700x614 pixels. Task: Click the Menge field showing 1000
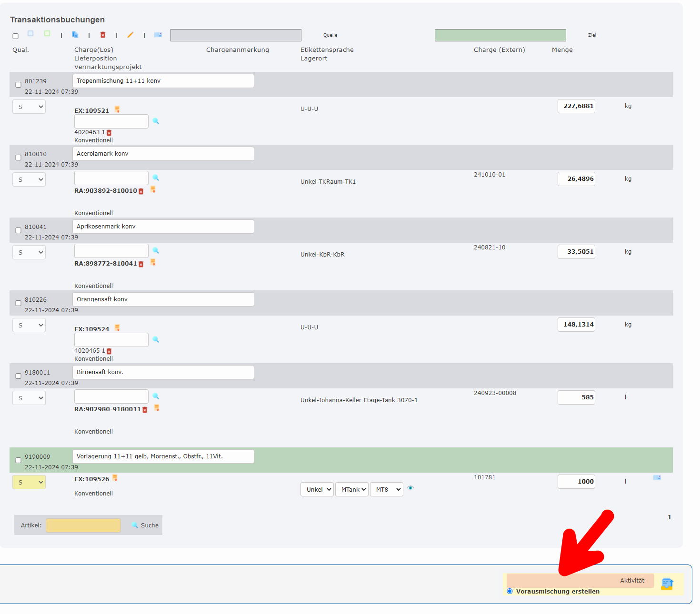click(x=576, y=481)
